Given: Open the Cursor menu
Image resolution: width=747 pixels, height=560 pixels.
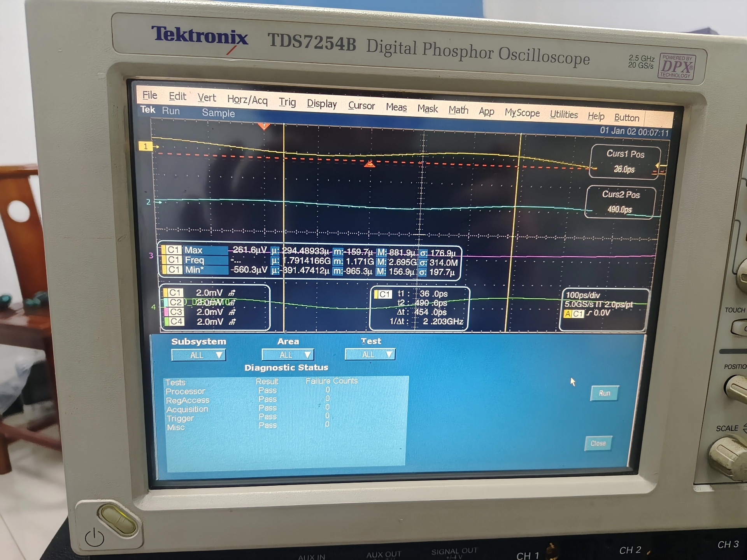Looking at the screenshot, I should pos(361,105).
